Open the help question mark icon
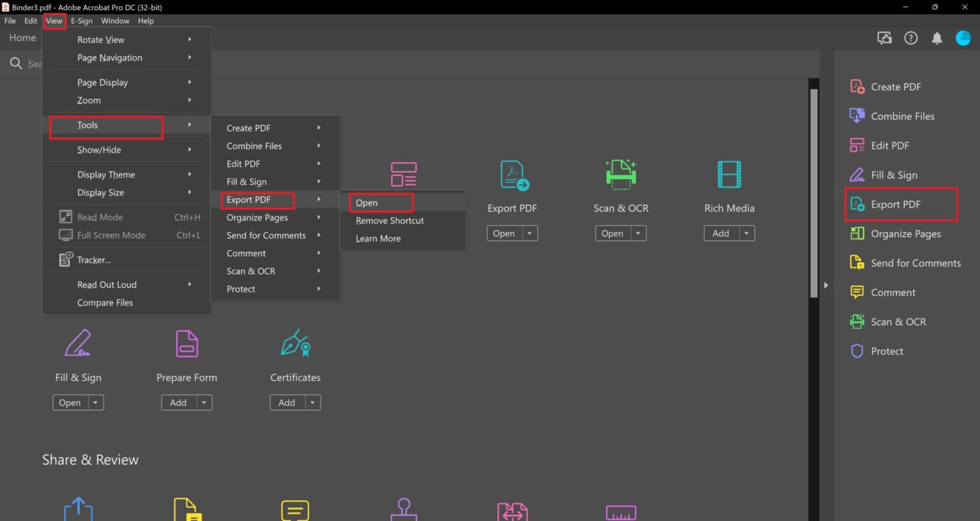This screenshot has width=980, height=521. point(910,38)
